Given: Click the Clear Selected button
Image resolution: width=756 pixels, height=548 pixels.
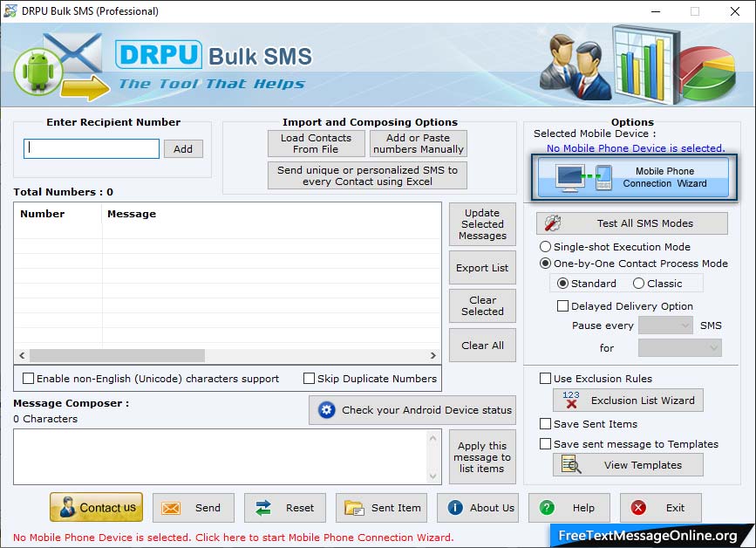Looking at the screenshot, I should click(482, 305).
